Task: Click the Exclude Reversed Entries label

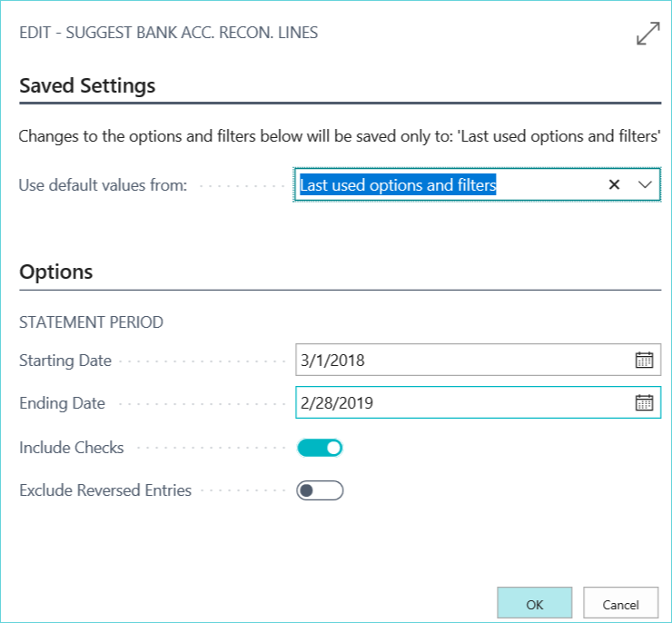Action: (x=105, y=490)
